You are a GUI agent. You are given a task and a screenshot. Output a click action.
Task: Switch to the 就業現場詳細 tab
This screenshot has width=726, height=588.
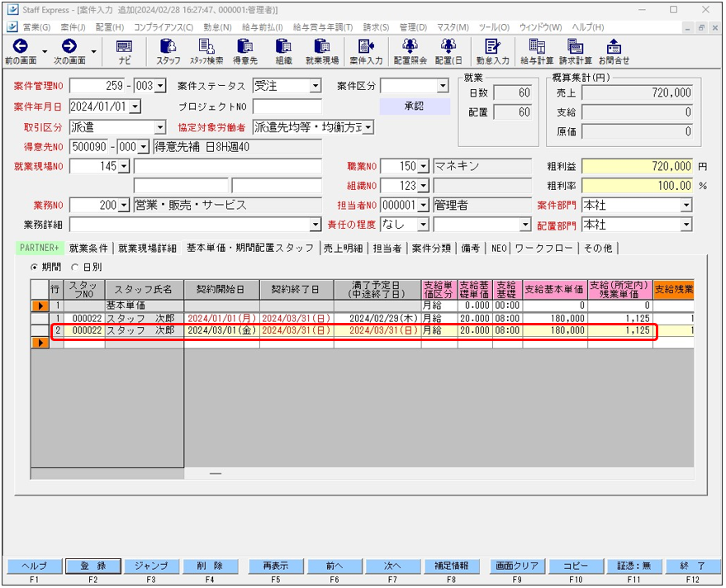pos(147,248)
